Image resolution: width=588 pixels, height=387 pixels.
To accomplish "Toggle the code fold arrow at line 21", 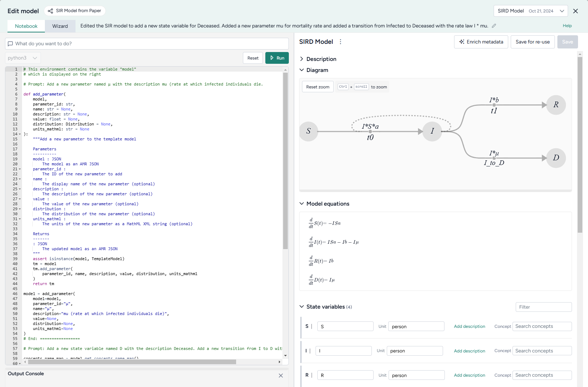I will coord(20,169).
